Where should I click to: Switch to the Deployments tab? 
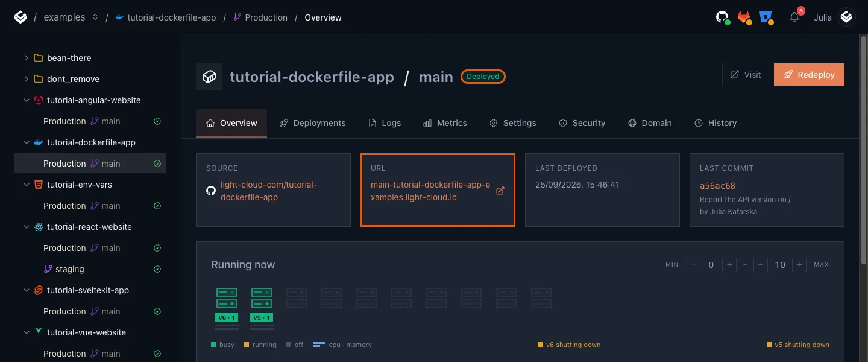312,123
